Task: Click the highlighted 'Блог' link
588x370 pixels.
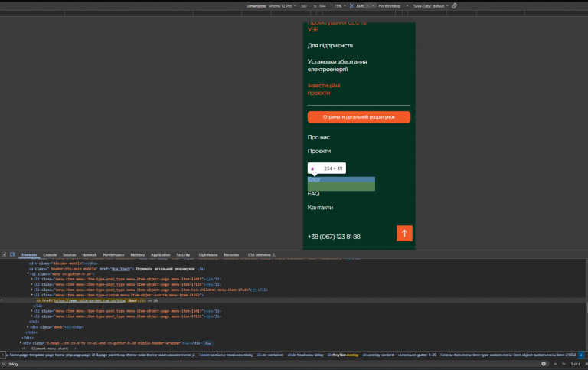Action: pos(314,180)
